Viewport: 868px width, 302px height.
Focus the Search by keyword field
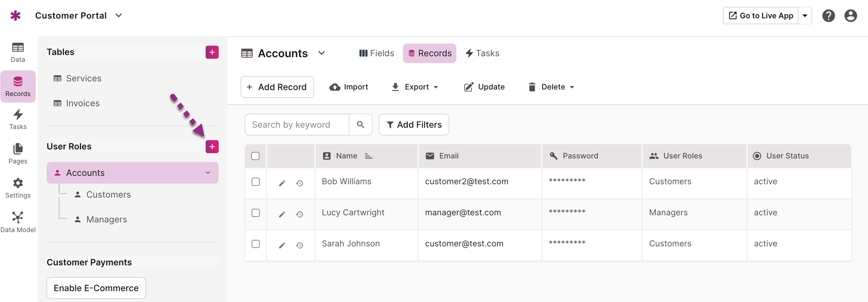(x=297, y=125)
